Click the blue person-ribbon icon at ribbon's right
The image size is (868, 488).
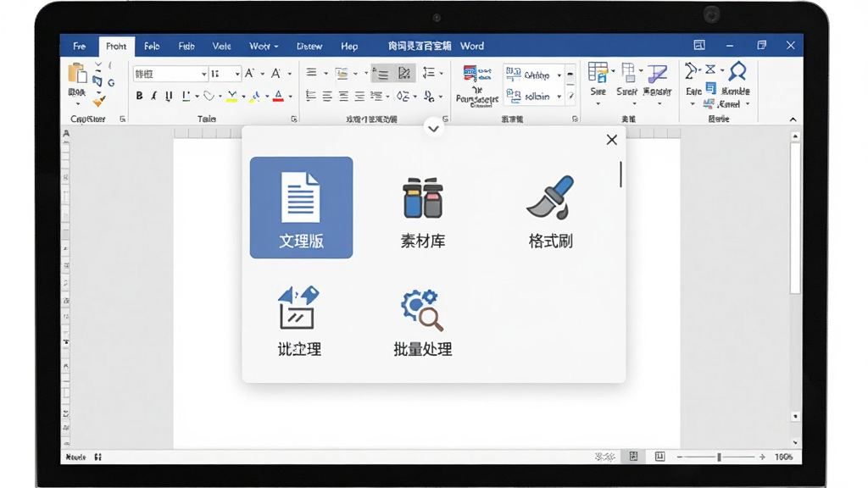pyautogui.click(x=737, y=72)
